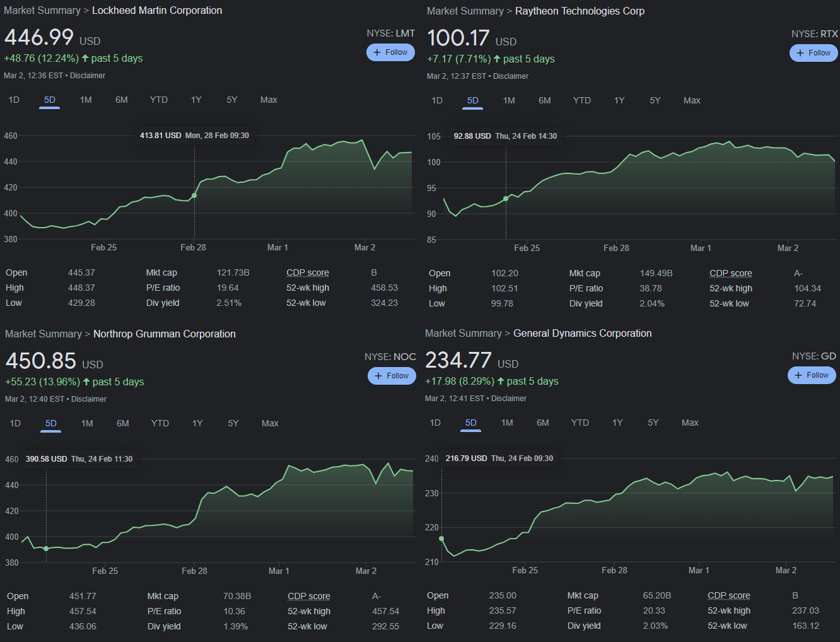This screenshot has width=840, height=642.
Task: Select 5D tab in Lockheed Martin card
Action: pos(50,100)
